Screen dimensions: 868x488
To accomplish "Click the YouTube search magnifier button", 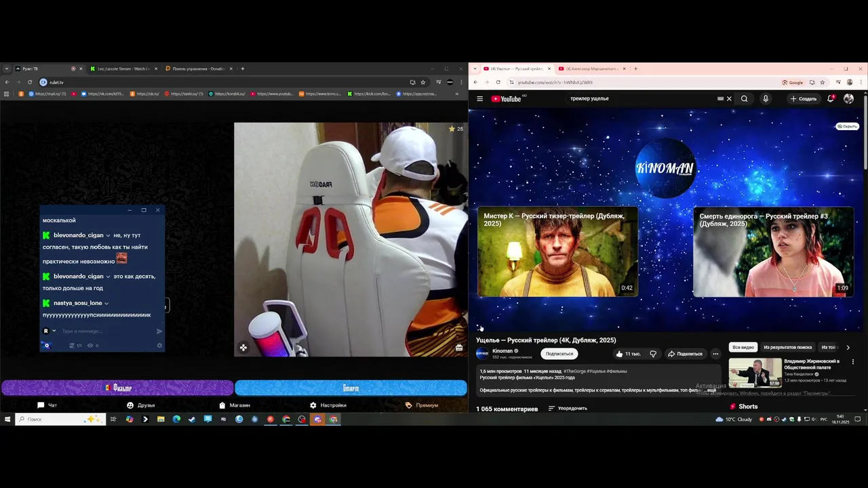I will pyautogui.click(x=744, y=99).
